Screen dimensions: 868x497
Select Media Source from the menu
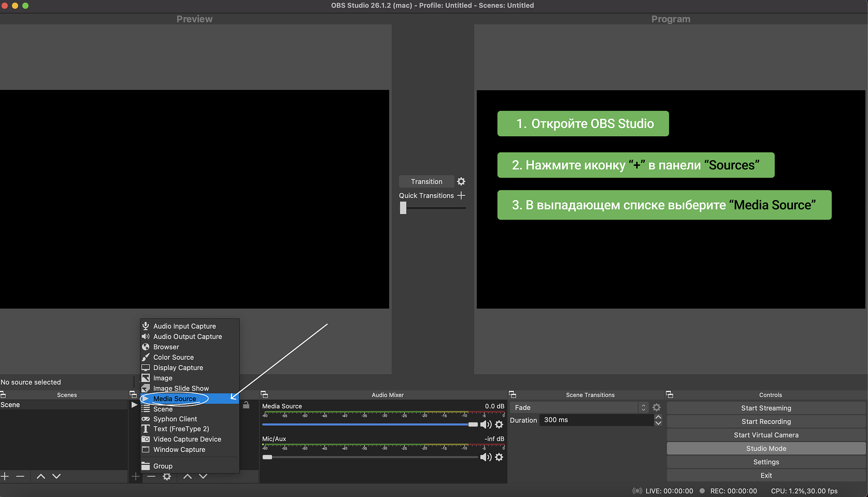(x=174, y=398)
